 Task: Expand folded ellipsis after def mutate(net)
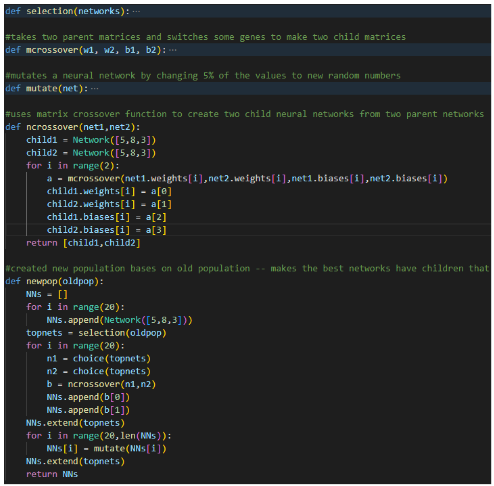pos(95,89)
